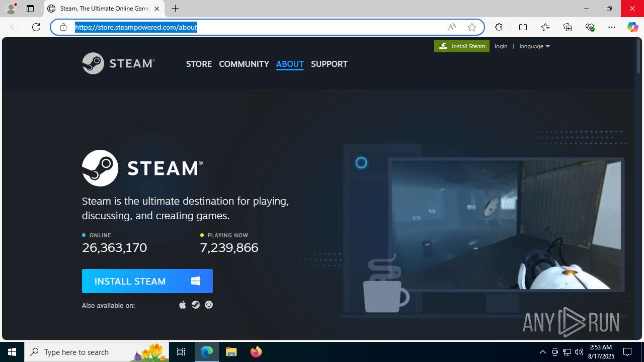Open the Favorites list icon

[x=545, y=27]
